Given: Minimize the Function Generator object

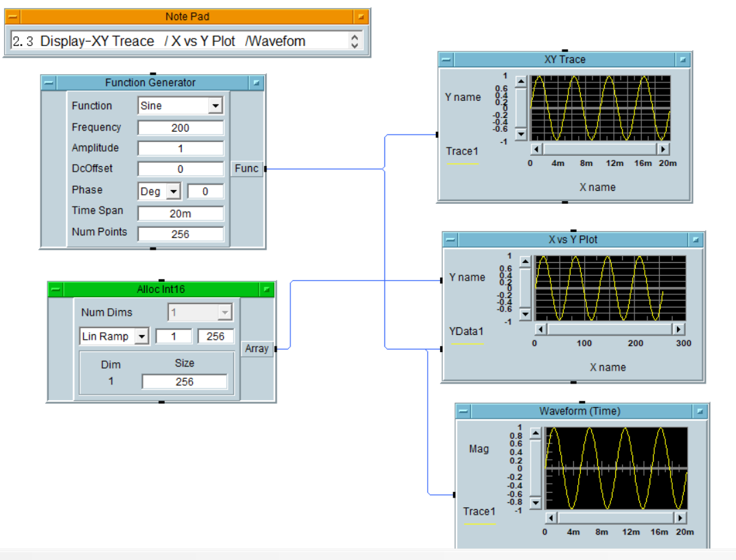Looking at the screenshot, I should tap(48, 82).
